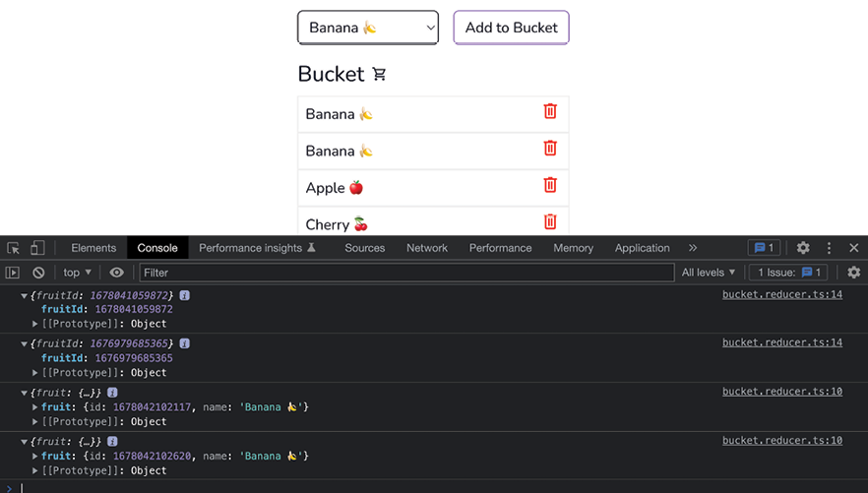
Task: Collapse the object with fruitId 1678041059872
Action: [x=24, y=296]
